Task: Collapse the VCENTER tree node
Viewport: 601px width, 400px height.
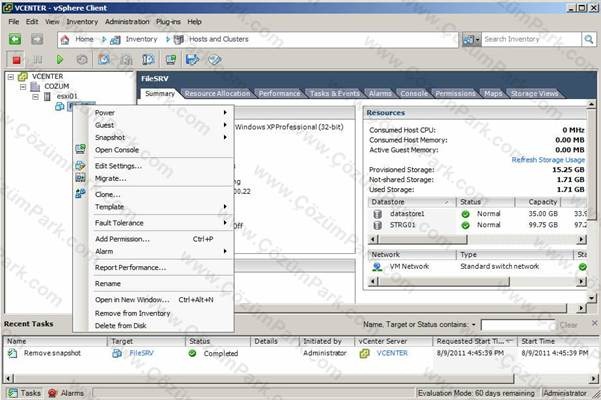Action: point(11,77)
